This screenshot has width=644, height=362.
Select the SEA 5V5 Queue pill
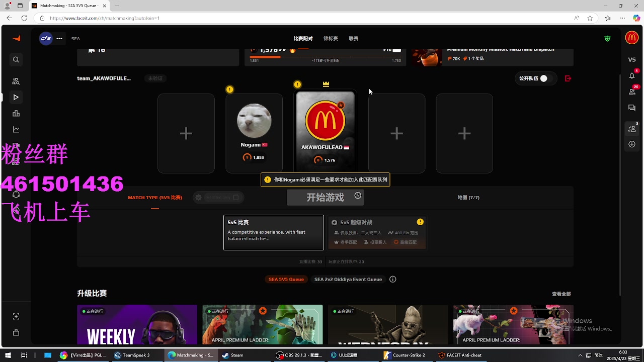(x=286, y=279)
